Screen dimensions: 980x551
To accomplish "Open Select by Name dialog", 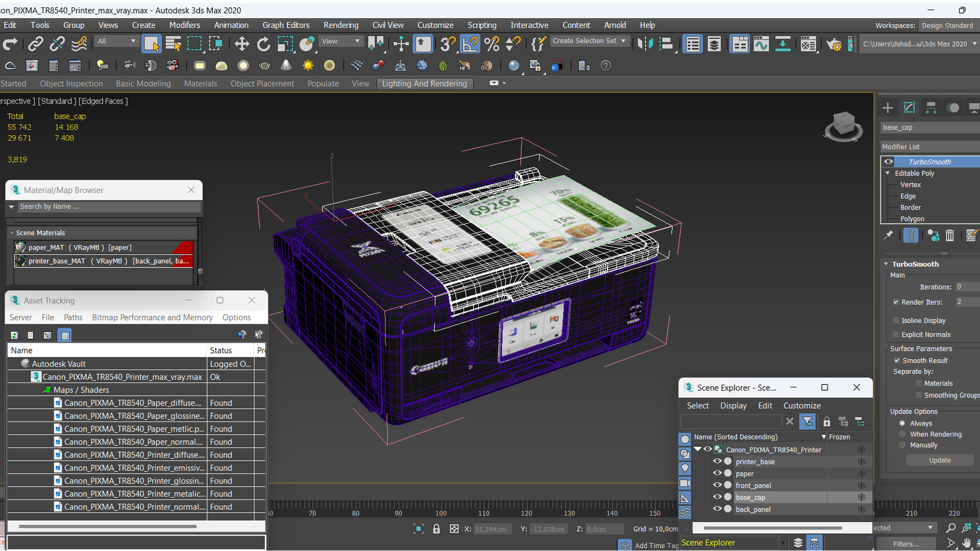I will (173, 44).
